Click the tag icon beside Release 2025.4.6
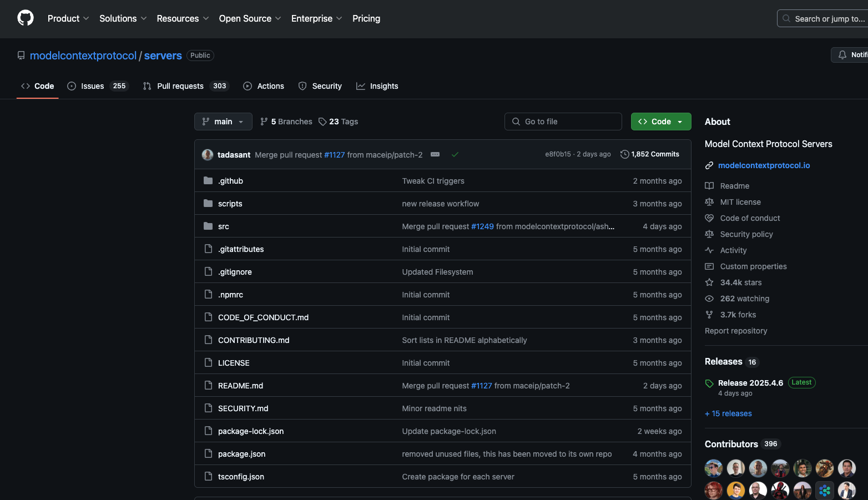 pyautogui.click(x=709, y=383)
